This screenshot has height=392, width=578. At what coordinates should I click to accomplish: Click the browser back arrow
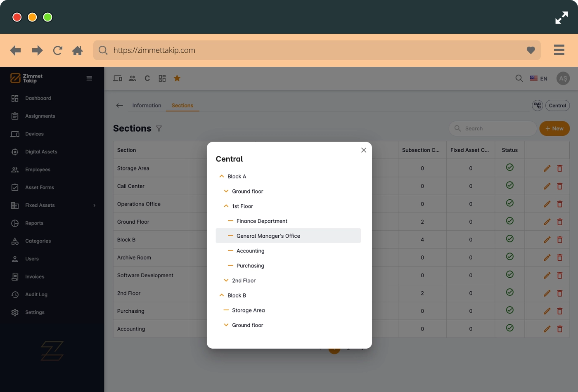tap(15, 50)
